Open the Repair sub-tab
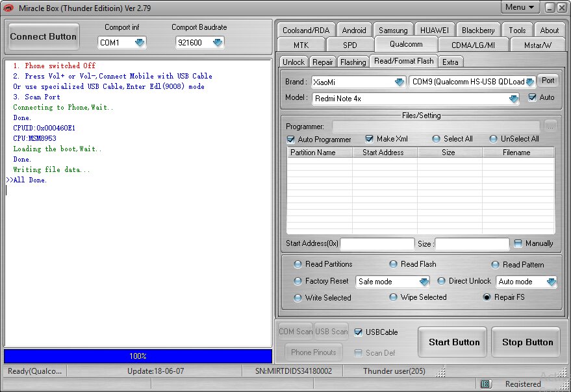 pyautogui.click(x=323, y=62)
